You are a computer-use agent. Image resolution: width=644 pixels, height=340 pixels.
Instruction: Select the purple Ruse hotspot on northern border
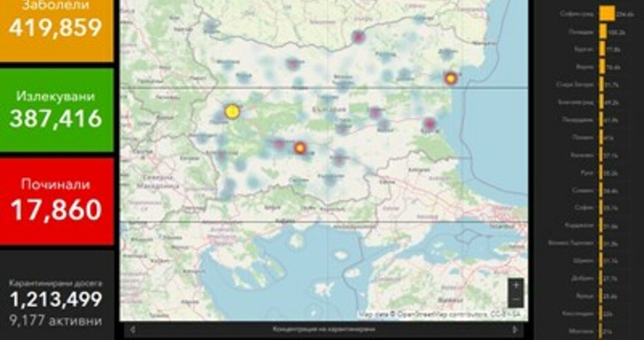coord(358,37)
